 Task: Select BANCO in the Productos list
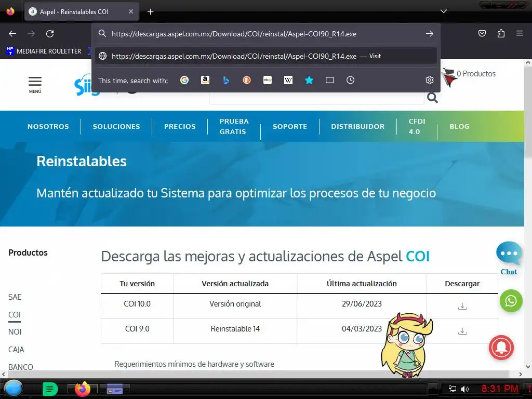pyautogui.click(x=21, y=367)
